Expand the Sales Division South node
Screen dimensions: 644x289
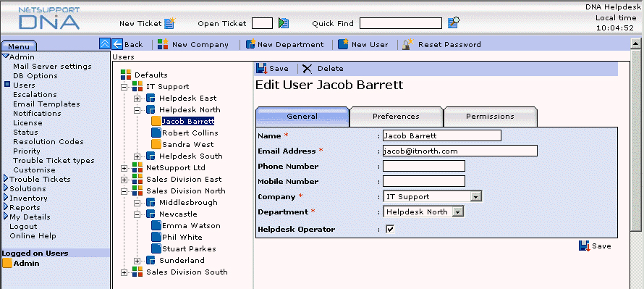pyautogui.click(x=124, y=272)
